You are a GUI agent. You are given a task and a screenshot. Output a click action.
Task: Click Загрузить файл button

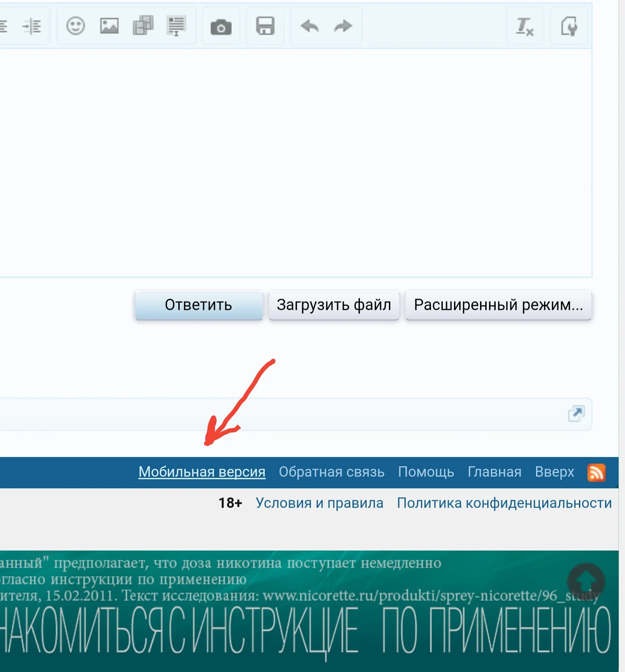click(x=334, y=305)
